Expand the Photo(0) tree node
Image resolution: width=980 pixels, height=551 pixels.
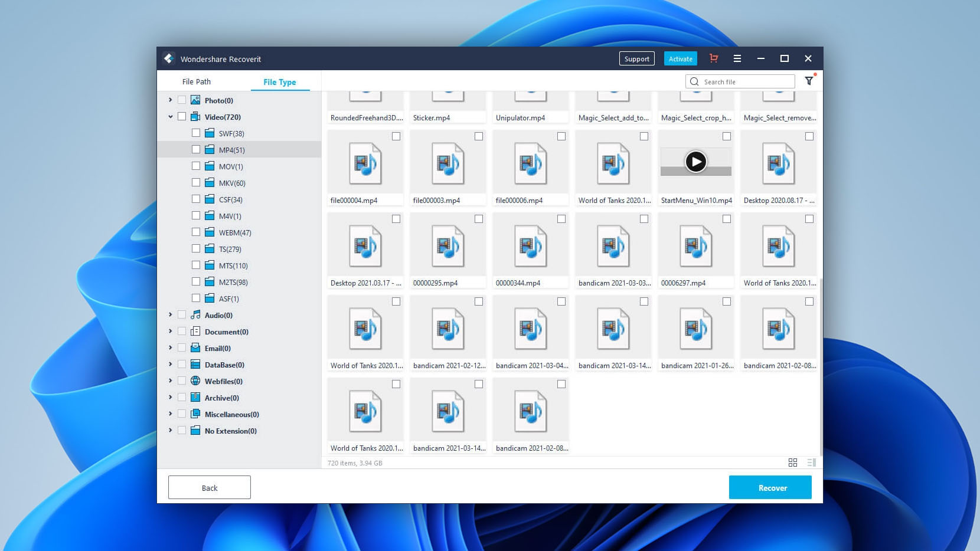click(x=171, y=100)
